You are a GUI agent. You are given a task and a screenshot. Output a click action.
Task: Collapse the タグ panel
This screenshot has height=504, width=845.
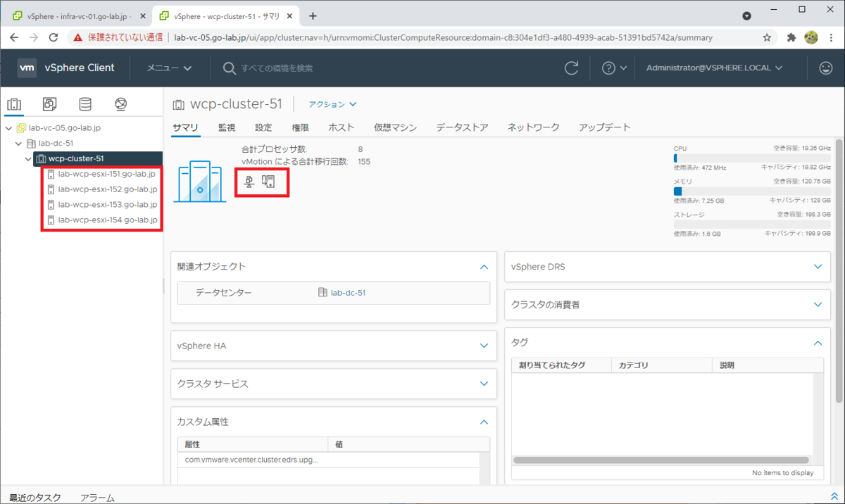818,343
